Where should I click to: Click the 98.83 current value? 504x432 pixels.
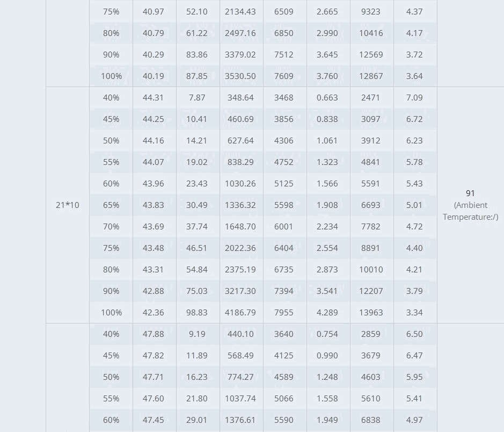(x=196, y=312)
